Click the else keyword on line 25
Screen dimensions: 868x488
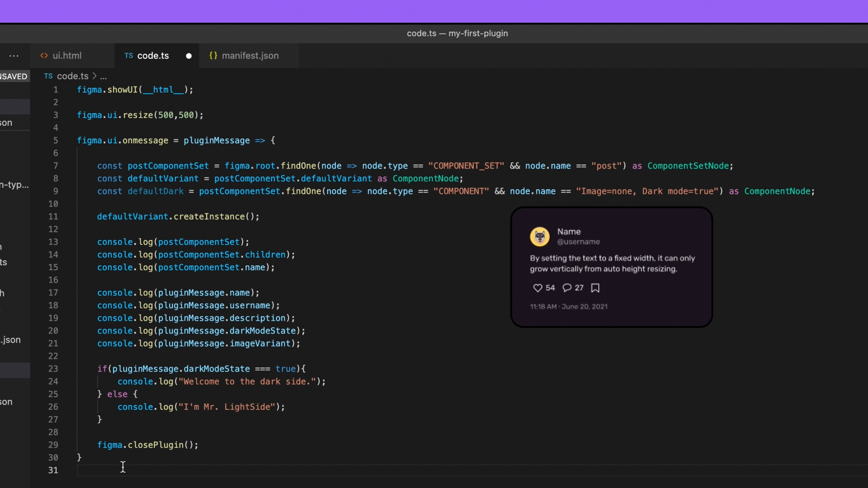coord(117,394)
